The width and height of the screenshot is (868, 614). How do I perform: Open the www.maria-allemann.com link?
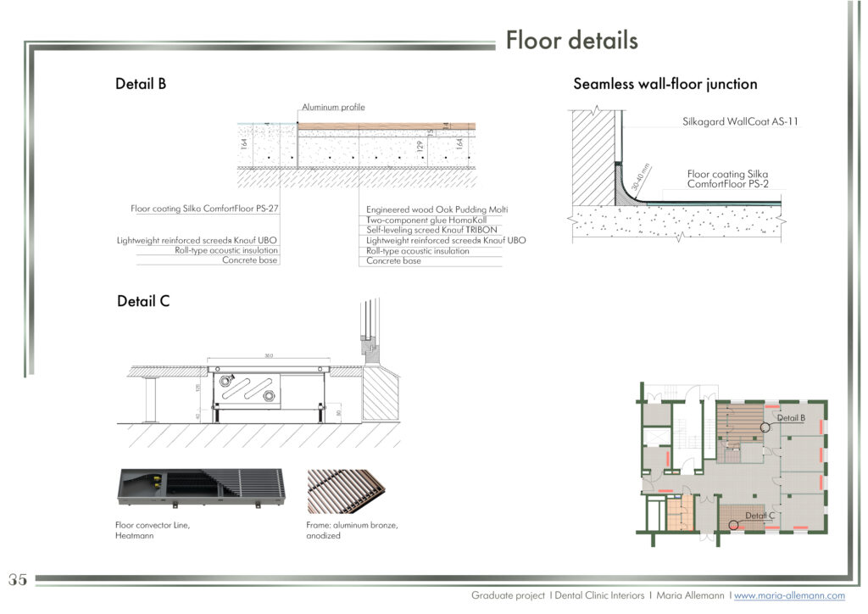[789, 595]
